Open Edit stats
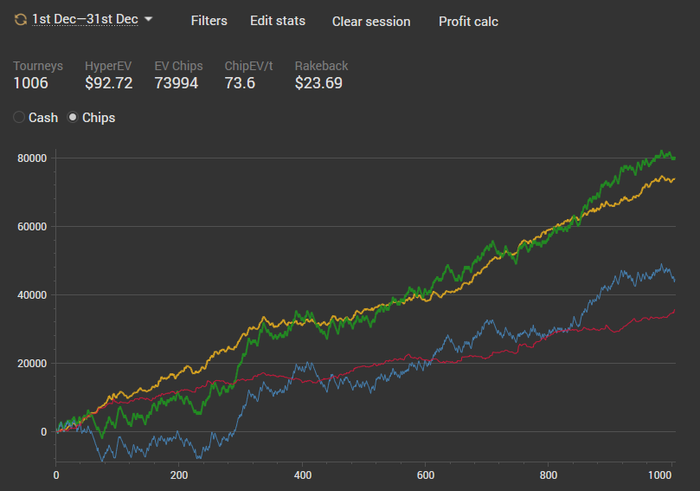The image size is (700, 491). pos(279,21)
